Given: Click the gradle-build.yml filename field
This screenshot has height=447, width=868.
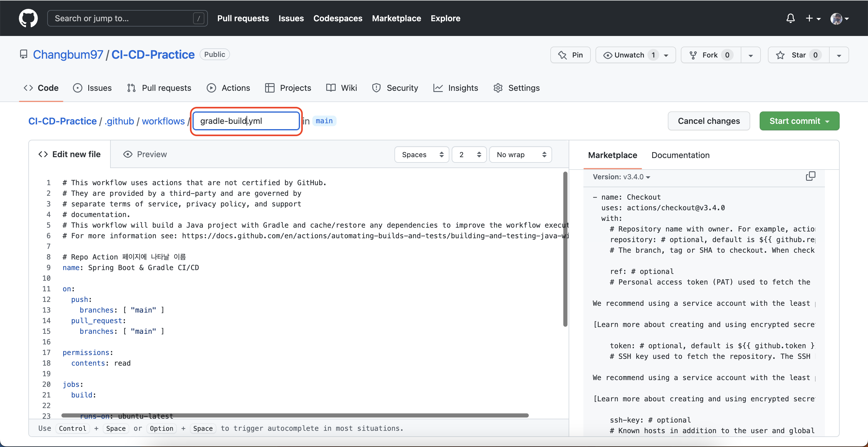Looking at the screenshot, I should tap(246, 121).
